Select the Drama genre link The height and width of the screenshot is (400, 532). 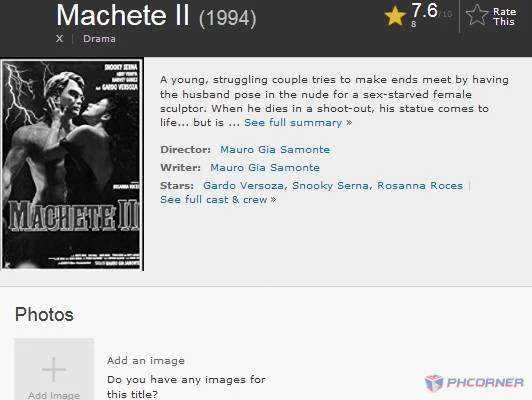(x=99, y=39)
